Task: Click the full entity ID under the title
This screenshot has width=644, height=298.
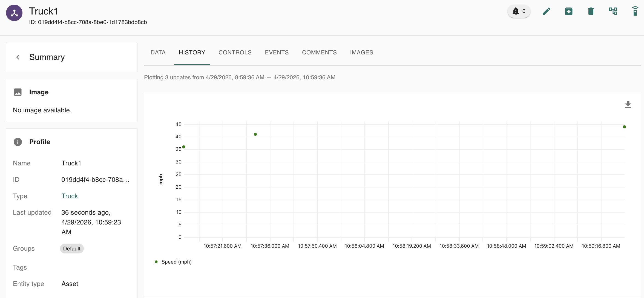Action: pyautogui.click(x=88, y=22)
